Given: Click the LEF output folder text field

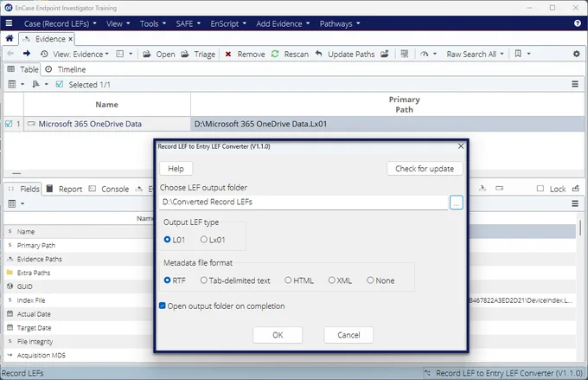Looking at the screenshot, I should (304, 203).
